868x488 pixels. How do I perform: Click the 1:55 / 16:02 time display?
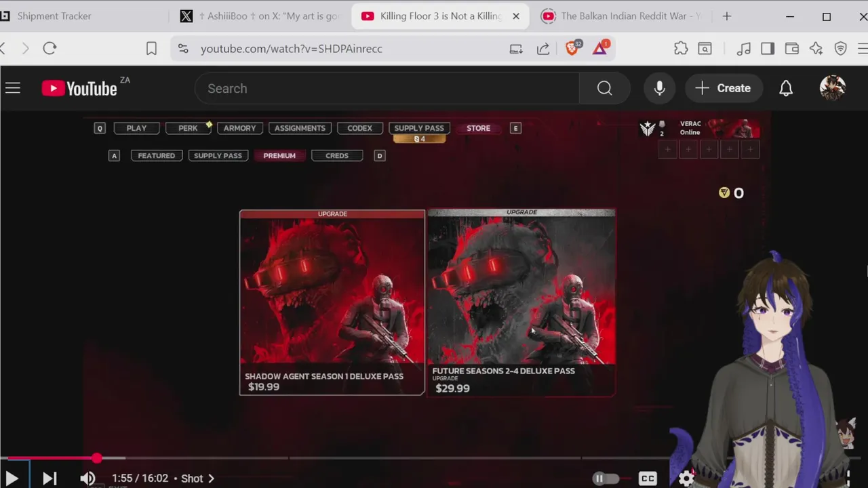coord(140,479)
